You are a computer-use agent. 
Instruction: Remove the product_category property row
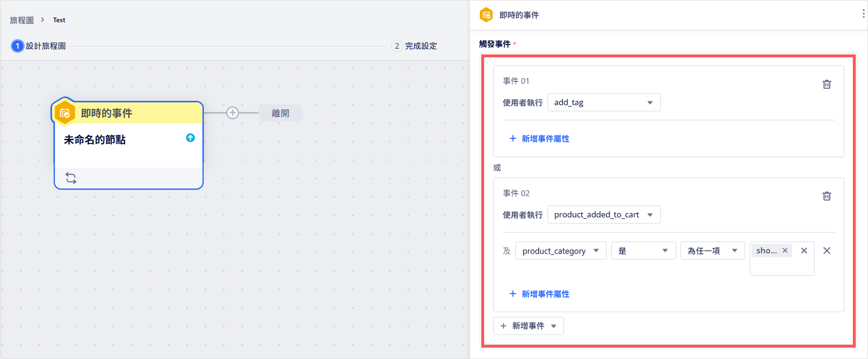click(x=827, y=250)
